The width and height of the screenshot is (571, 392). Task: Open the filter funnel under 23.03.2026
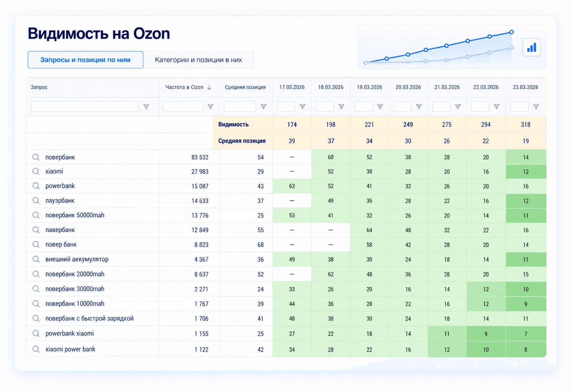(536, 107)
